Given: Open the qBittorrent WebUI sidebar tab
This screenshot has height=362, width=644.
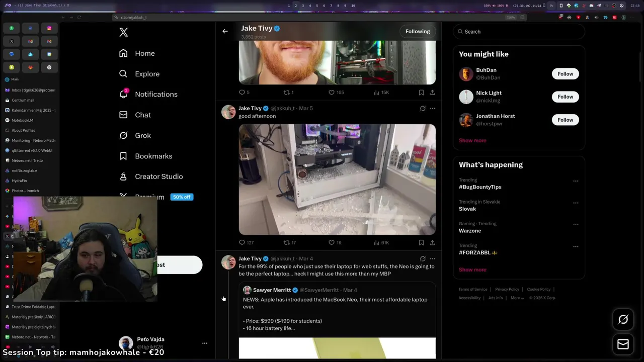Looking at the screenshot, I should (x=30, y=150).
